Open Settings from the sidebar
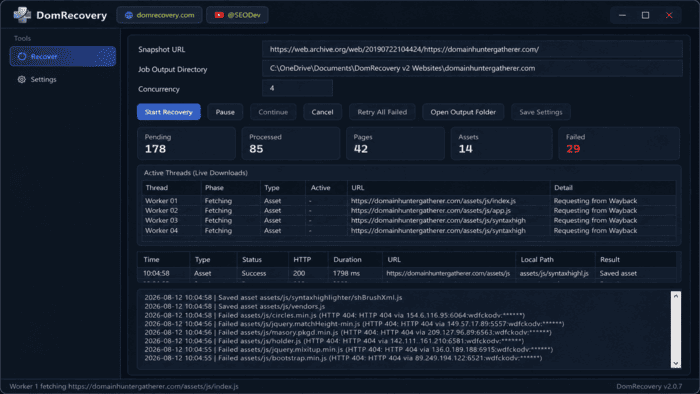700x394 pixels. pyautogui.click(x=63, y=79)
